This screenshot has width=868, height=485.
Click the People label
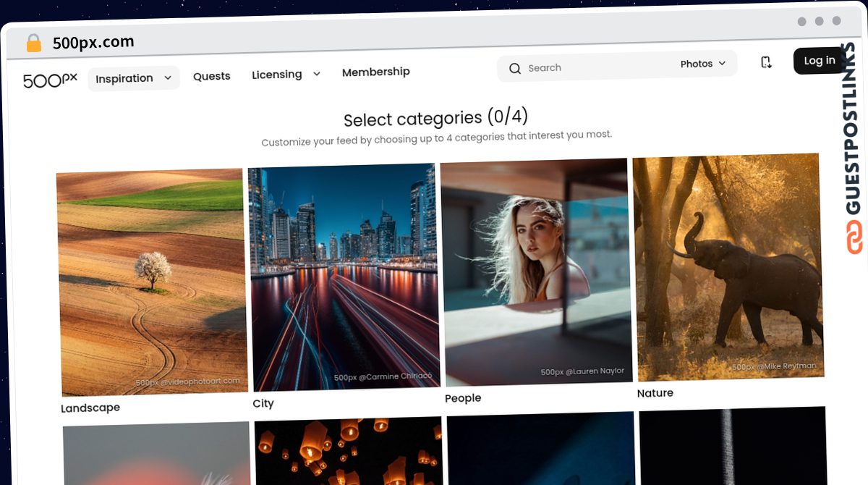pos(463,399)
